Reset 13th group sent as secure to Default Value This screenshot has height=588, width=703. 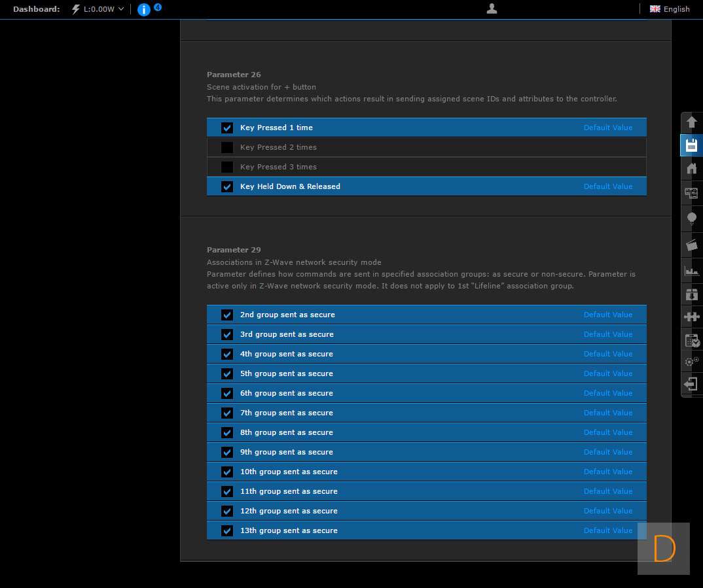pos(607,530)
